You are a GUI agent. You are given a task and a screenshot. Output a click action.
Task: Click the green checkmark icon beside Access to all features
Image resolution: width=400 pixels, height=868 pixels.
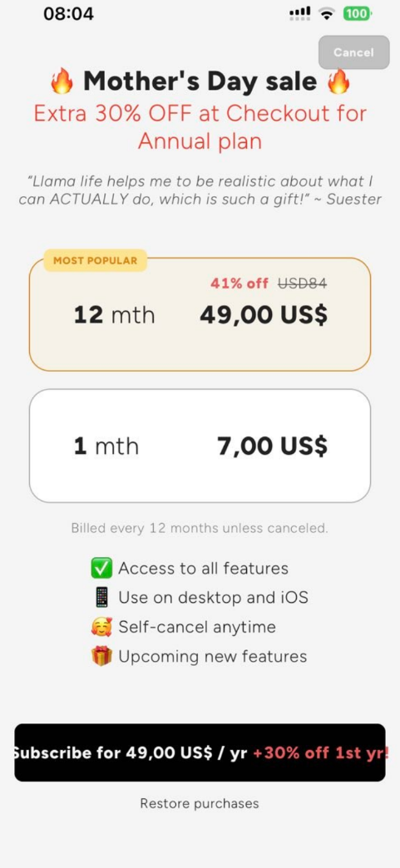point(102,569)
